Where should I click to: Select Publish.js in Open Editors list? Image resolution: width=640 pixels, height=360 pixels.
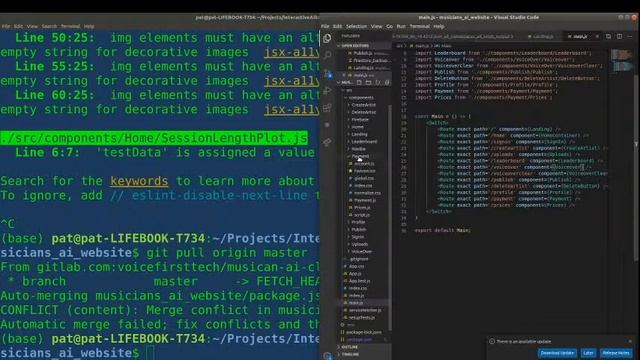point(362,53)
